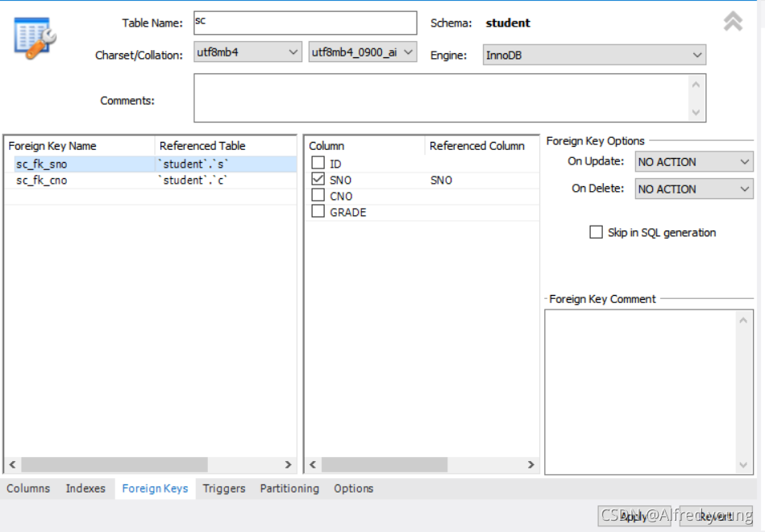Click right arrow of foreign key list scrollbar

pos(288,464)
